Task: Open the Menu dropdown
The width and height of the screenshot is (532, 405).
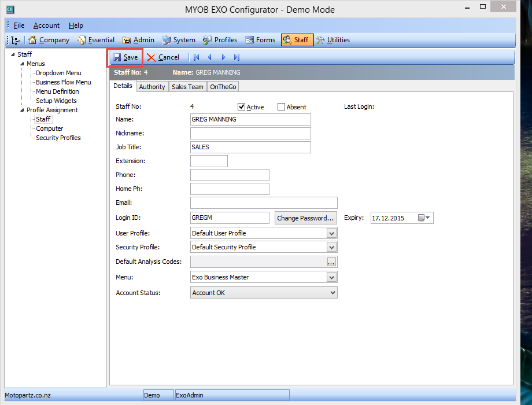Action: click(x=331, y=277)
